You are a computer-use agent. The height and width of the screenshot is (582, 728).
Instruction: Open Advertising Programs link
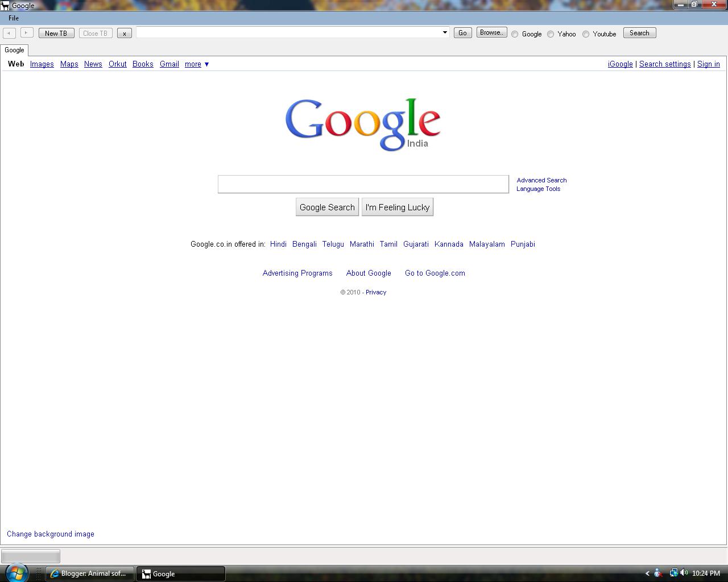pyautogui.click(x=297, y=273)
